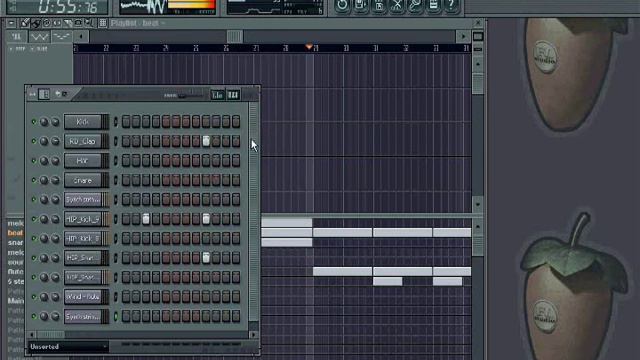Select the 'snar' pattern in the pattern list
Viewport: 640px width, 360px height.
pyautogui.click(x=16, y=243)
